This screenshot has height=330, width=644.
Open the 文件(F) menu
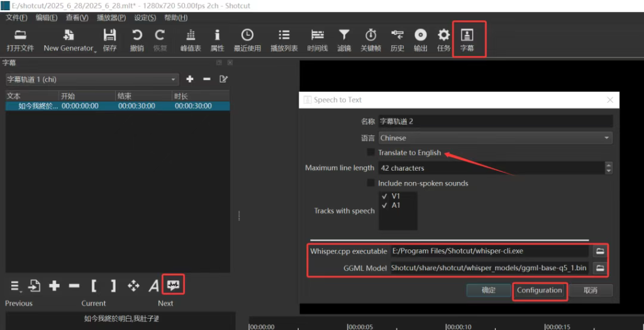tap(16, 18)
